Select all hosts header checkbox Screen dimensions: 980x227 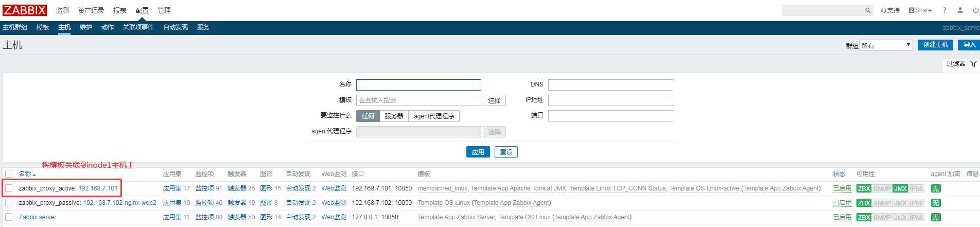[9, 173]
